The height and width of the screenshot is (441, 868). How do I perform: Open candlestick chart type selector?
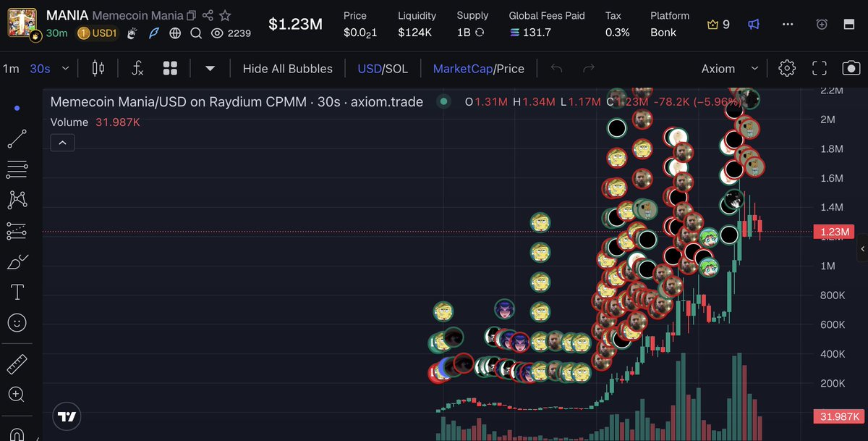[x=98, y=69]
